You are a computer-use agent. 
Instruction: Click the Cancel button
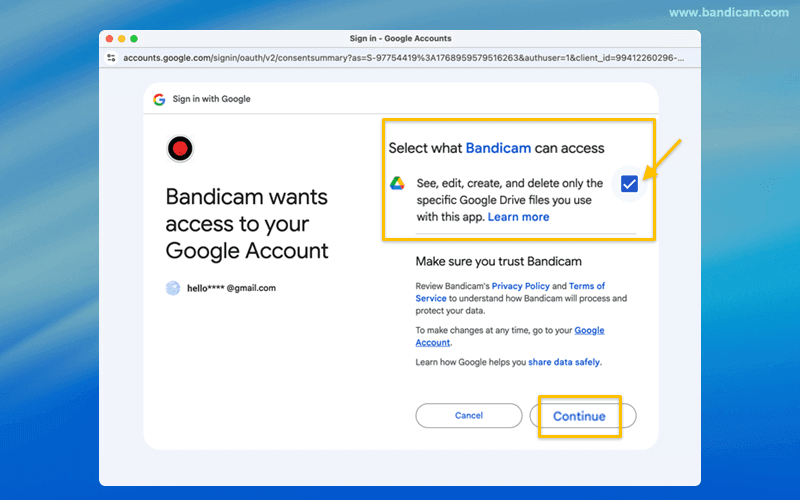[469, 415]
